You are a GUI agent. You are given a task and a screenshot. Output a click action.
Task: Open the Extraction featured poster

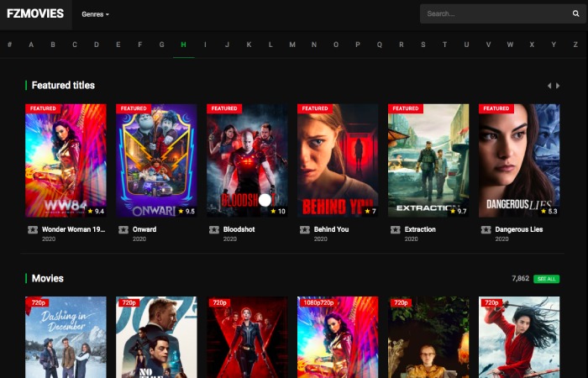tap(428, 160)
